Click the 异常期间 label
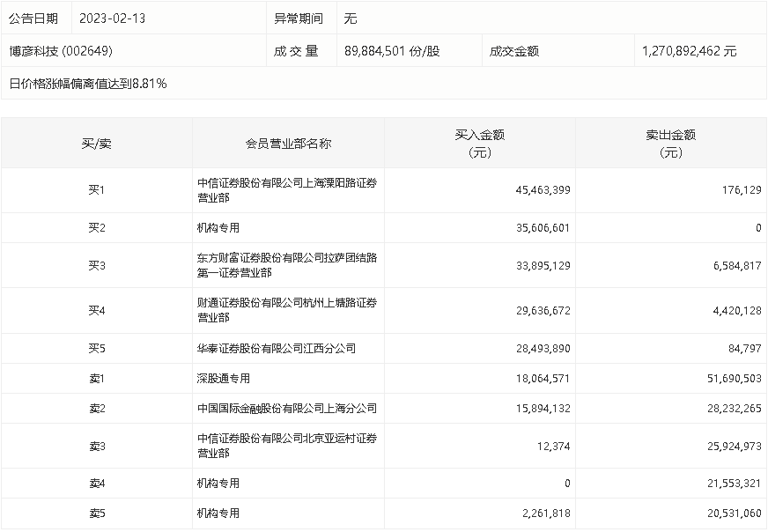 (299, 18)
